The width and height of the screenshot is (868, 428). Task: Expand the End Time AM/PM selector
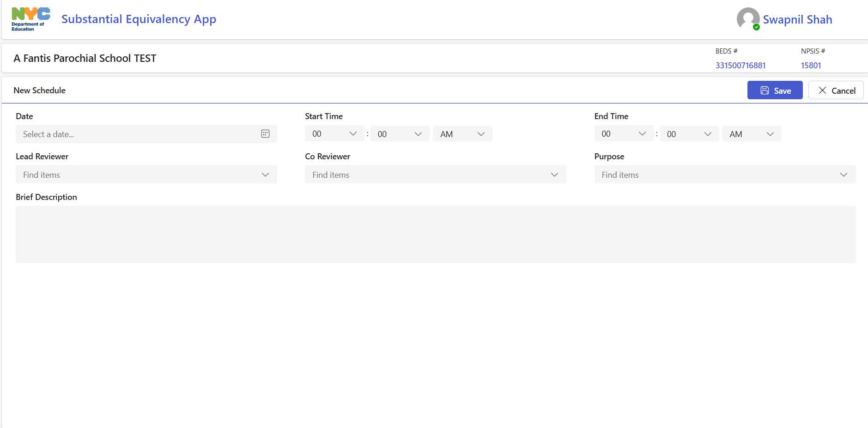[751, 134]
